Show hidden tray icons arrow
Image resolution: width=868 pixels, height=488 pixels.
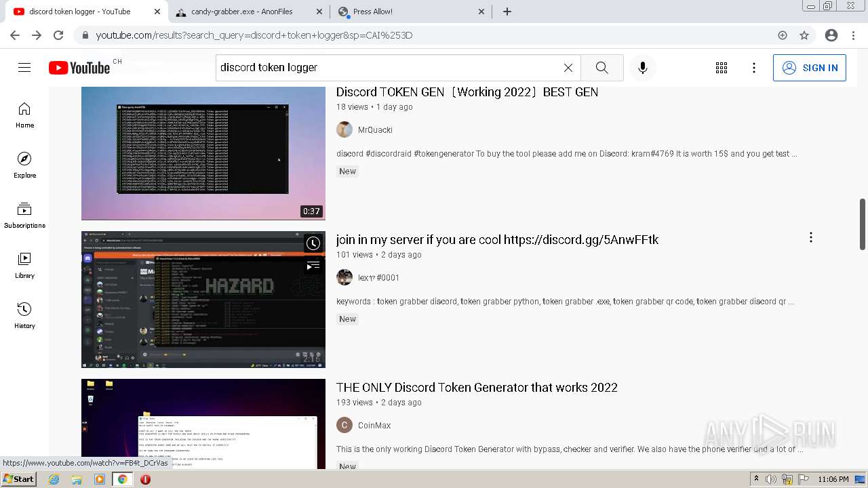pos(756,479)
